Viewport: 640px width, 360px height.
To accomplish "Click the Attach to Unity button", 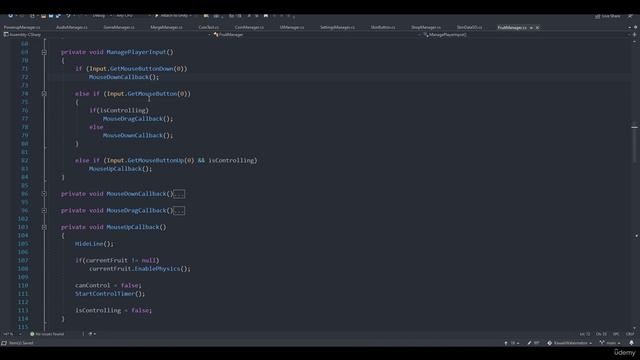I will [174, 16].
